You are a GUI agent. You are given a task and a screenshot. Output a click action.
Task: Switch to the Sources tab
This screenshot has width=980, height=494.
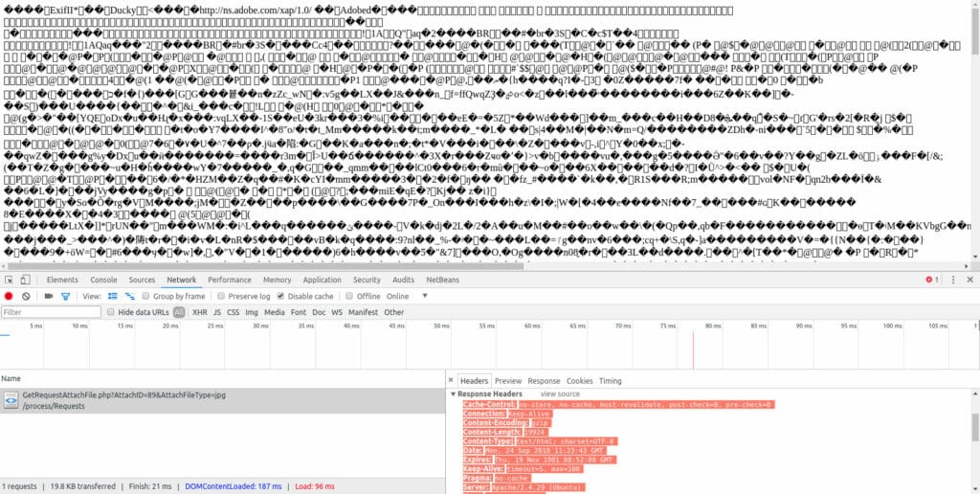point(142,280)
